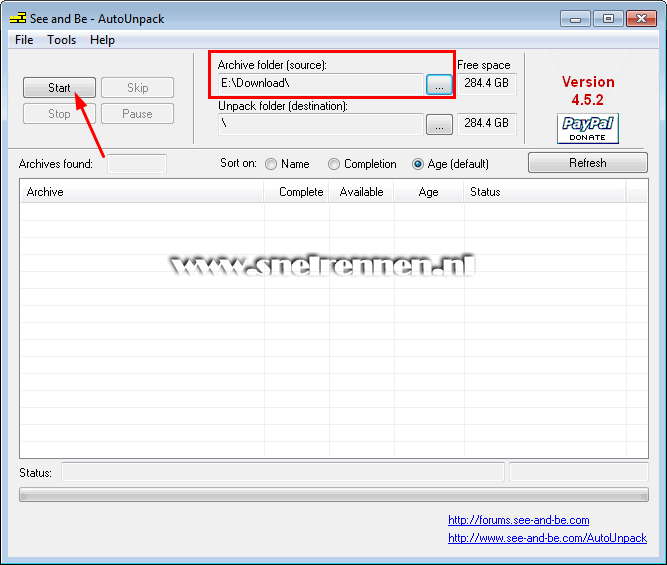Click the progress bar at the bottom
This screenshot has height=565, width=667.
(x=334, y=495)
